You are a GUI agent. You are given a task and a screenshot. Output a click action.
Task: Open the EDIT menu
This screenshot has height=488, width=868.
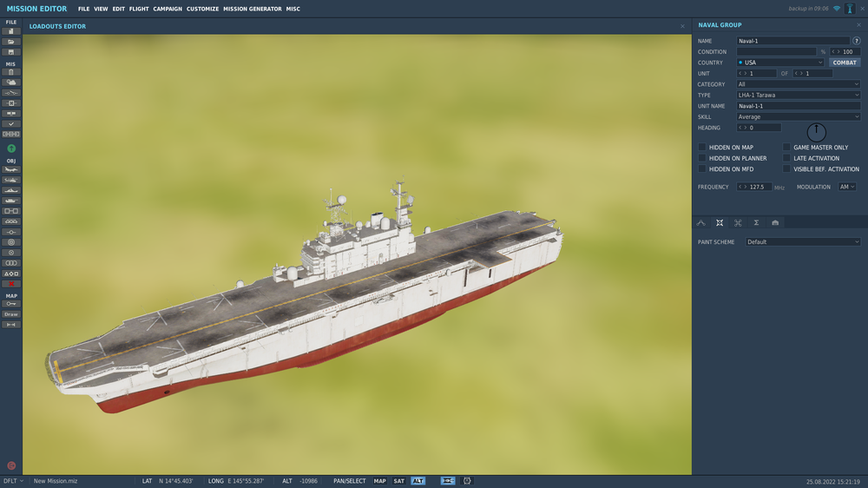(118, 9)
